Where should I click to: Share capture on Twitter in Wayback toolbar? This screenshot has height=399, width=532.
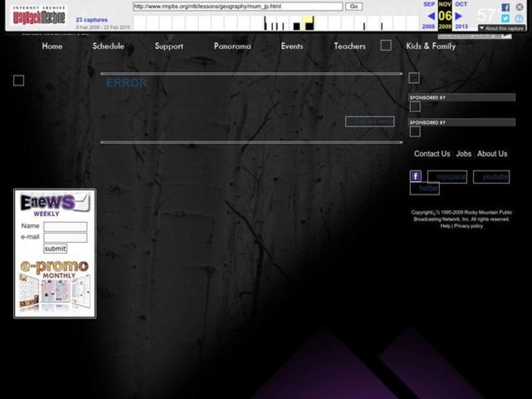click(x=505, y=19)
